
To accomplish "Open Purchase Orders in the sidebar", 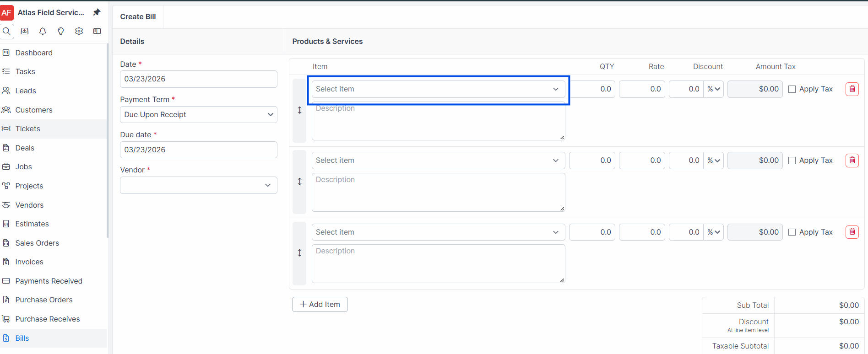I will [44, 300].
